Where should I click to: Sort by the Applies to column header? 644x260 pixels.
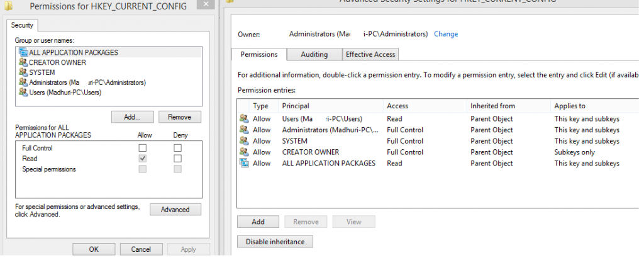(595, 106)
